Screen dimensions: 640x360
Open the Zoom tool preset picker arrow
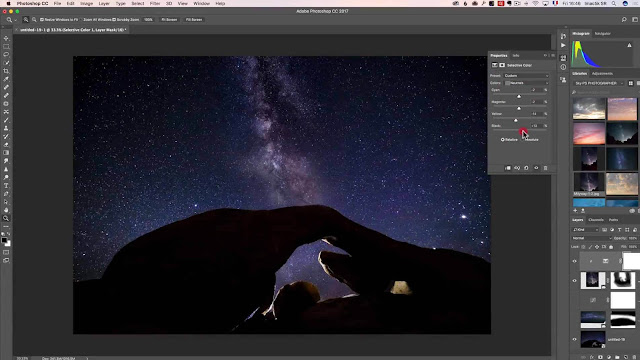pyautogui.click(x=16, y=20)
